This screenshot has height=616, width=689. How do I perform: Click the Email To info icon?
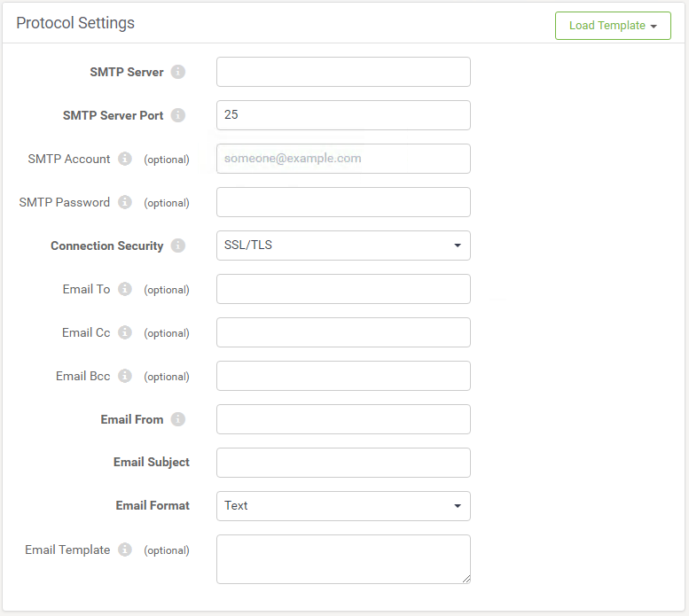click(125, 289)
